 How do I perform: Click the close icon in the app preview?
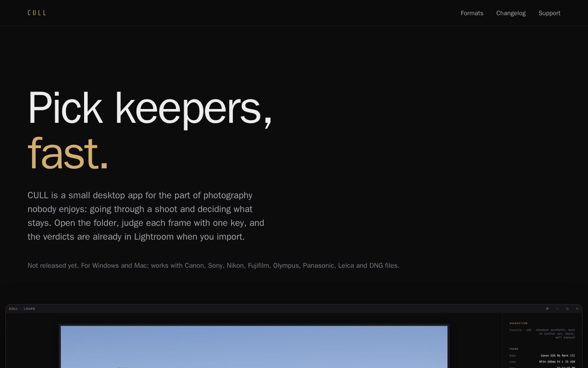click(577, 309)
